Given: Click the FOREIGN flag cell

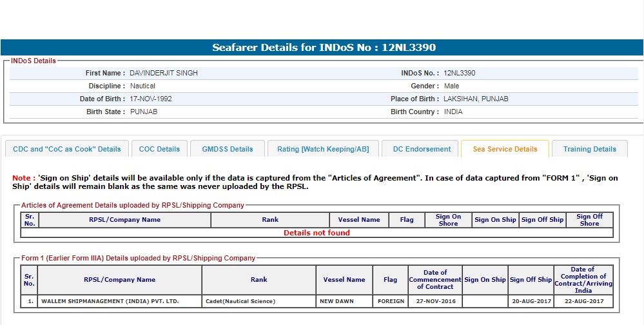Looking at the screenshot, I should 390,301.
